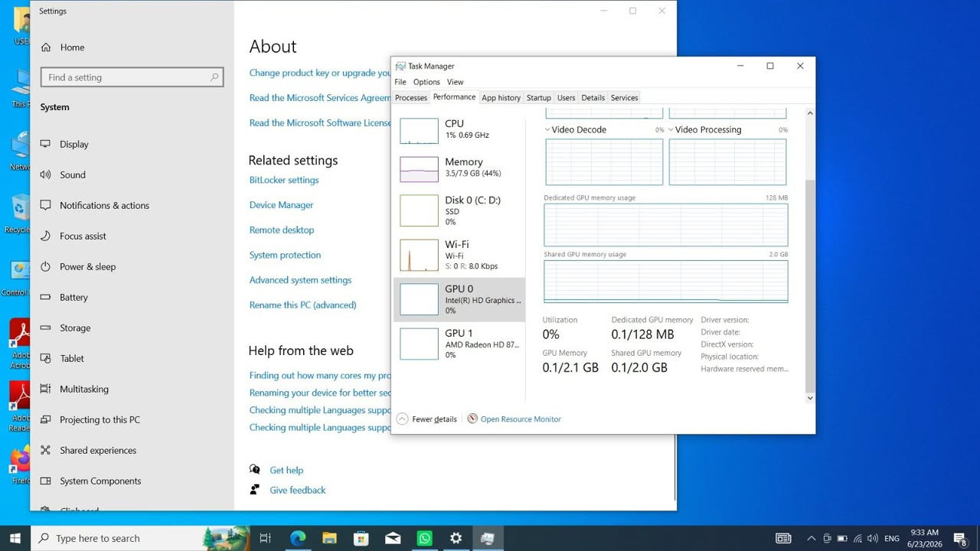Image resolution: width=980 pixels, height=551 pixels.
Task: Select Disk 0 (C: D:) performance item
Action: (x=459, y=210)
